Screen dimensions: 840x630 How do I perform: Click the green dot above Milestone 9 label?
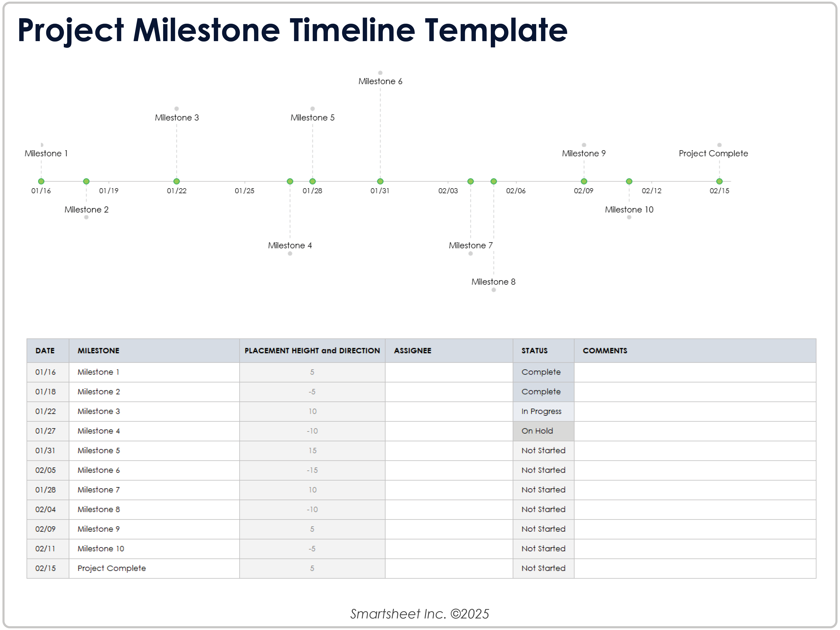584,181
